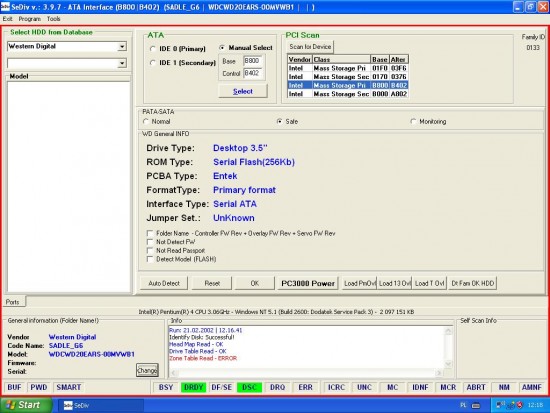
Task: Select the IDE 0 (Primary) radio button
Action: point(153,49)
